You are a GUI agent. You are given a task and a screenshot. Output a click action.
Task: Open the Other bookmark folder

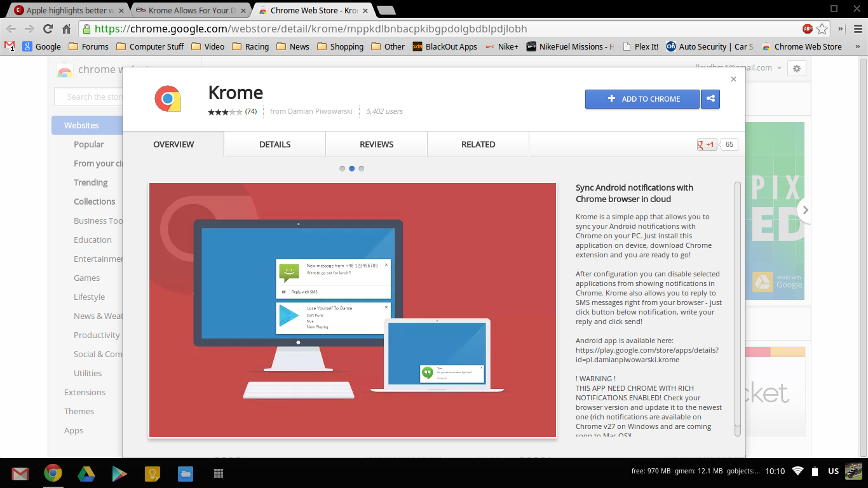(x=388, y=46)
